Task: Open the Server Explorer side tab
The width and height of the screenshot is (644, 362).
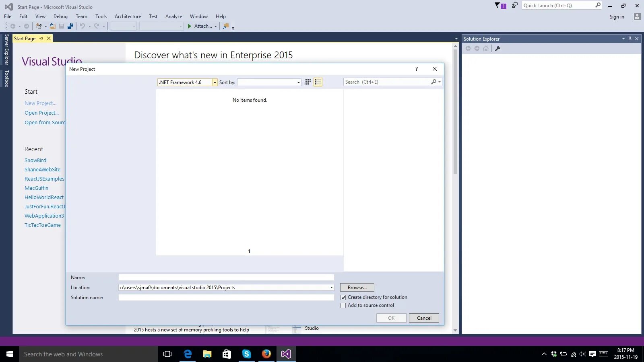Action: pos(6,49)
